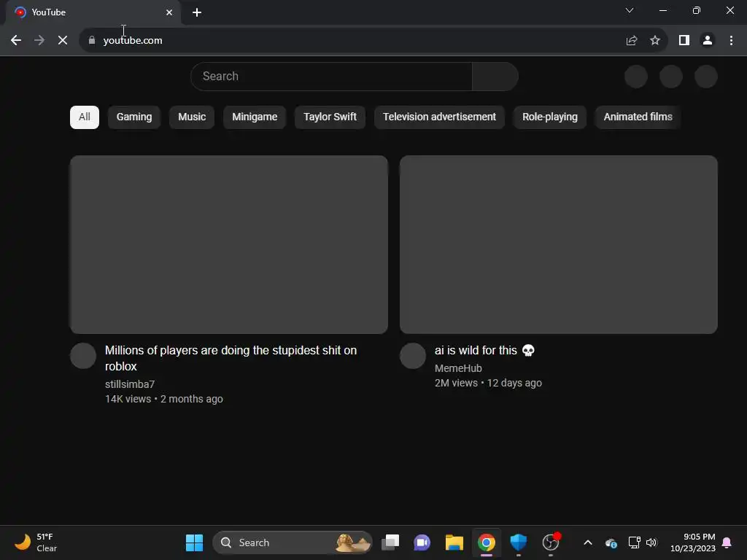Select the Music filter chip
The height and width of the screenshot is (560, 747).
pyautogui.click(x=192, y=117)
